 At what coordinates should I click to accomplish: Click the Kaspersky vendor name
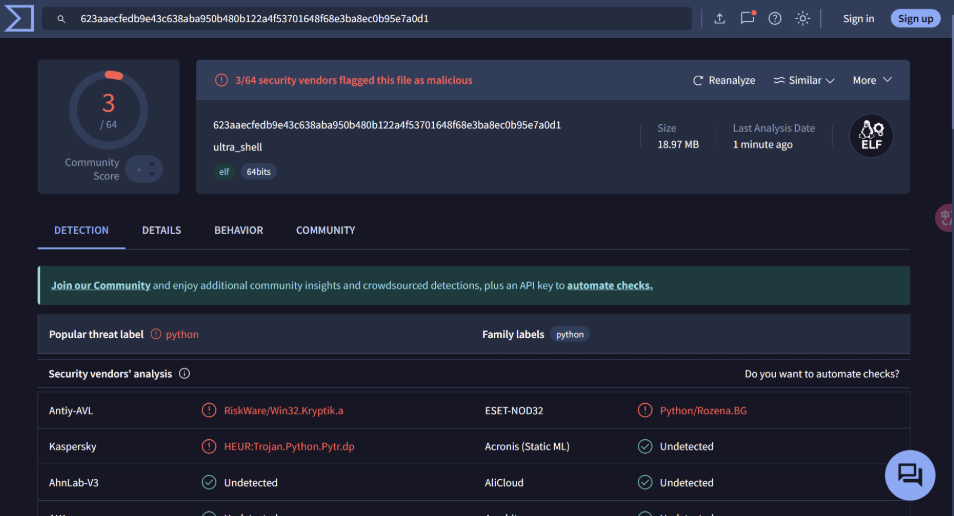point(72,447)
